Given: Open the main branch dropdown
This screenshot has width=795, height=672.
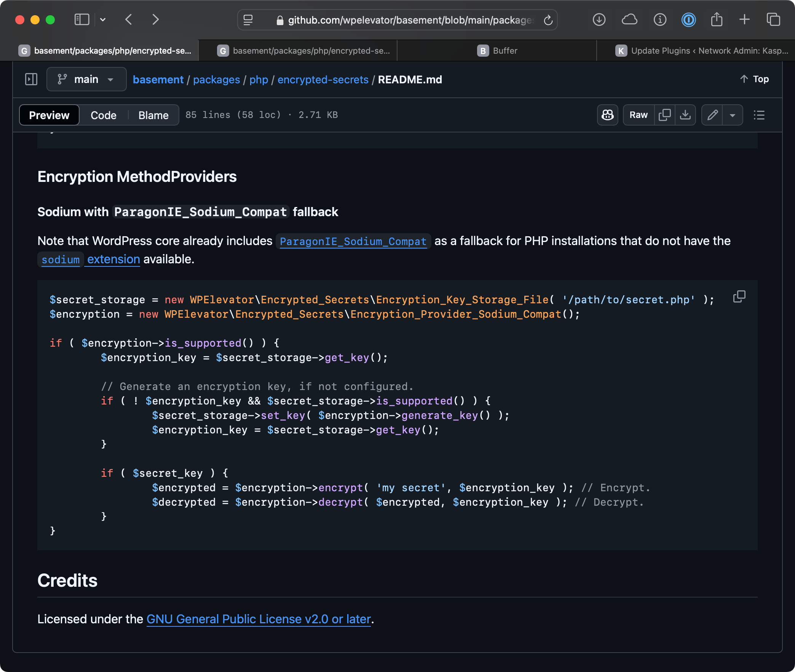Looking at the screenshot, I should coord(86,79).
